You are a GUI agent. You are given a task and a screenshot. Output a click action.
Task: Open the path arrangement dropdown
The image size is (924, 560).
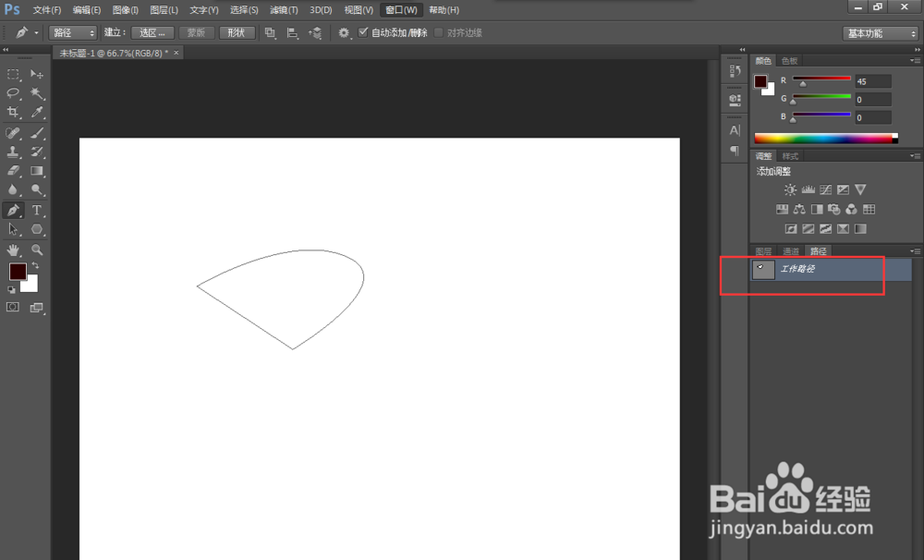click(315, 33)
